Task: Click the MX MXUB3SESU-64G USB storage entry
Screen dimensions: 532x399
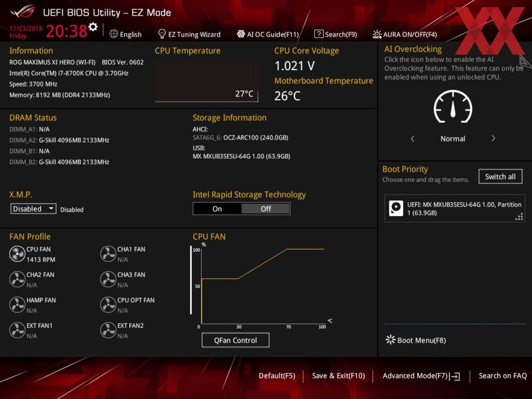Action: point(241,156)
